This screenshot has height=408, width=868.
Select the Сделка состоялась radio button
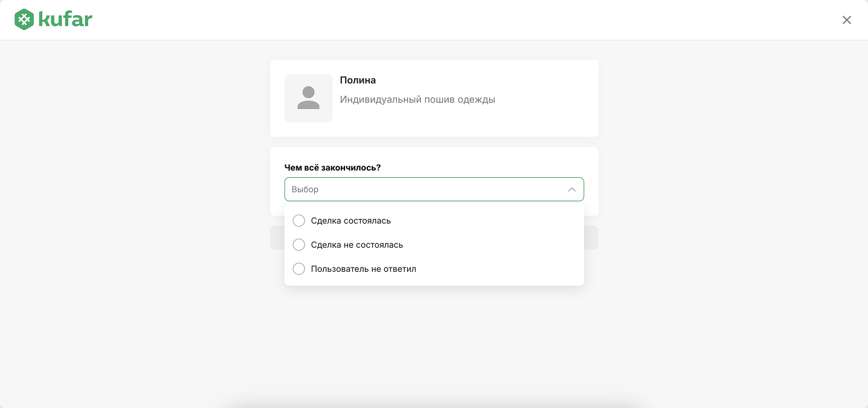coord(299,221)
